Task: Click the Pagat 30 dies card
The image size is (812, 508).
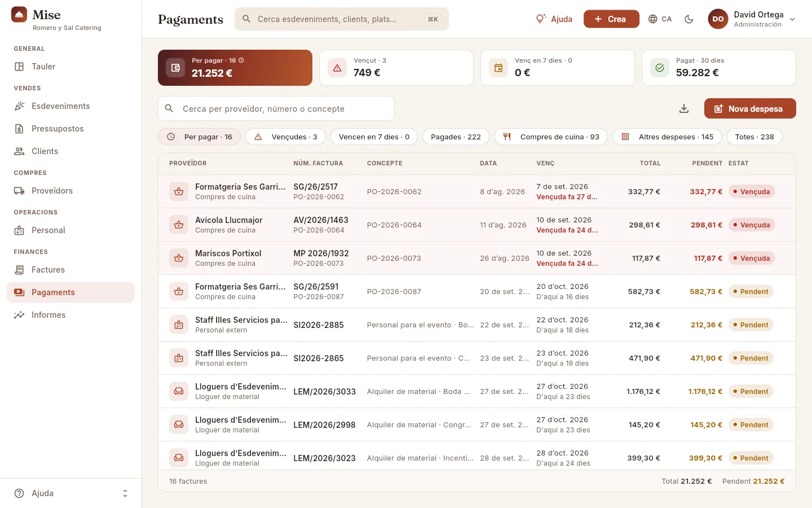Action: pyautogui.click(x=719, y=68)
